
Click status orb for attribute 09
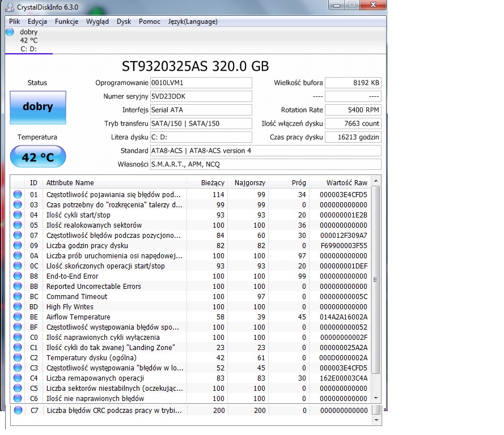(x=18, y=245)
